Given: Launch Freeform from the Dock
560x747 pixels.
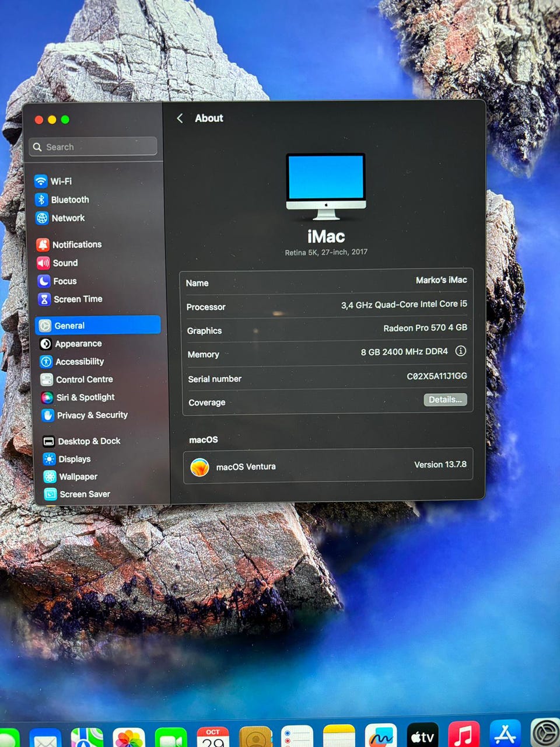Looking at the screenshot, I should click(x=380, y=735).
